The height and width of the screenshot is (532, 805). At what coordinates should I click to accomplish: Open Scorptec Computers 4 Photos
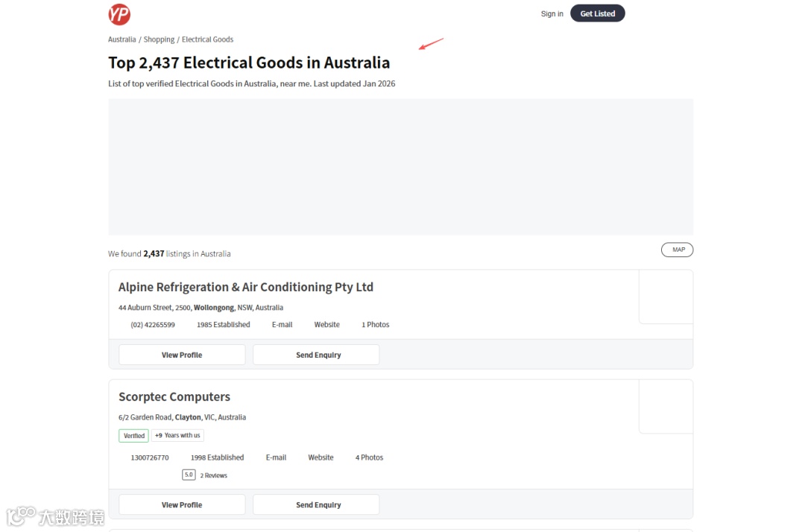tap(369, 457)
